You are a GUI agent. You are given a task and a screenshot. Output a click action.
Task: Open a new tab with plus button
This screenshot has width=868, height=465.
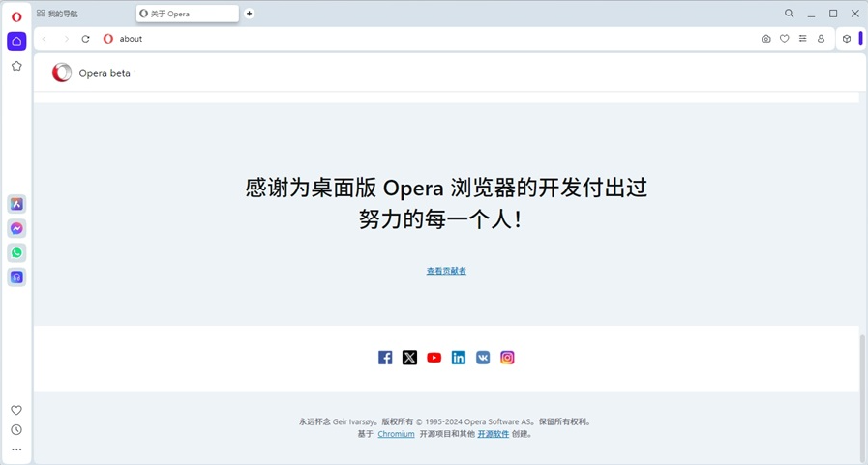[x=249, y=14]
